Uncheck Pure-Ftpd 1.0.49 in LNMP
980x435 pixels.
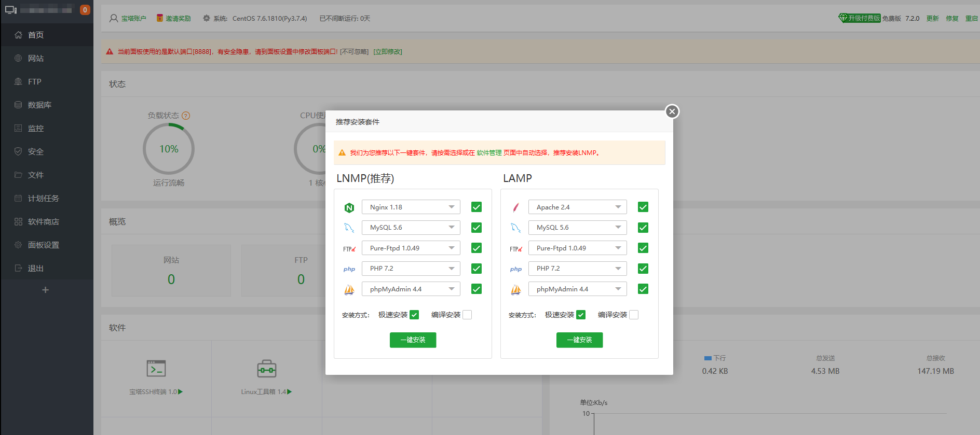coord(477,248)
